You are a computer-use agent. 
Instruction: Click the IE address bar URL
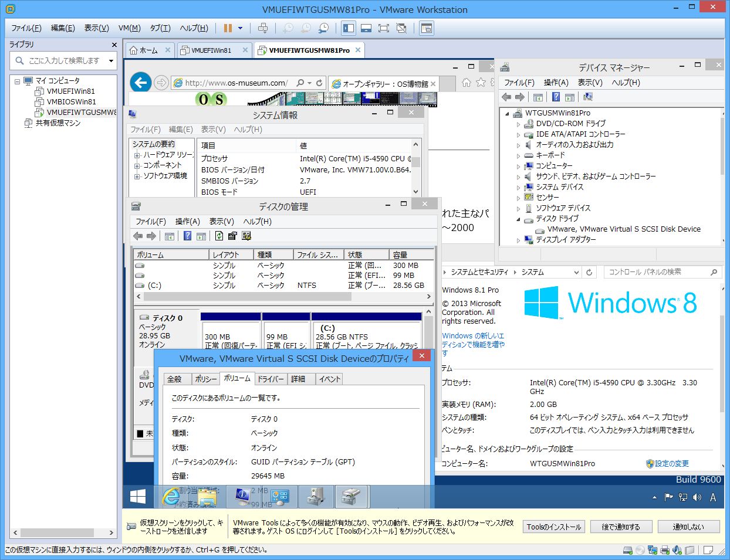tap(236, 83)
